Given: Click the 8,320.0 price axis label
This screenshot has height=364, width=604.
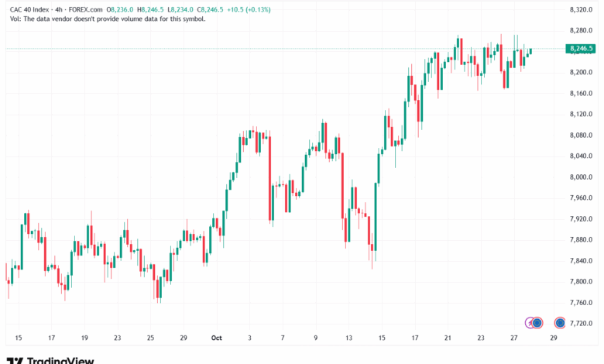Looking at the screenshot, I should click(580, 9).
